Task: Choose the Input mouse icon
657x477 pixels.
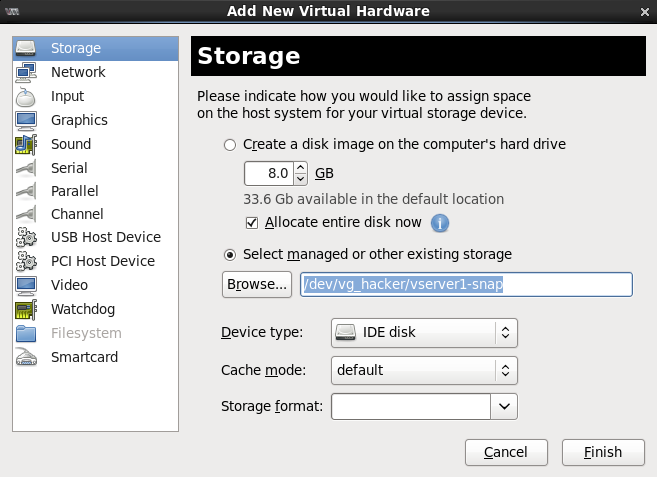Action: (26, 96)
